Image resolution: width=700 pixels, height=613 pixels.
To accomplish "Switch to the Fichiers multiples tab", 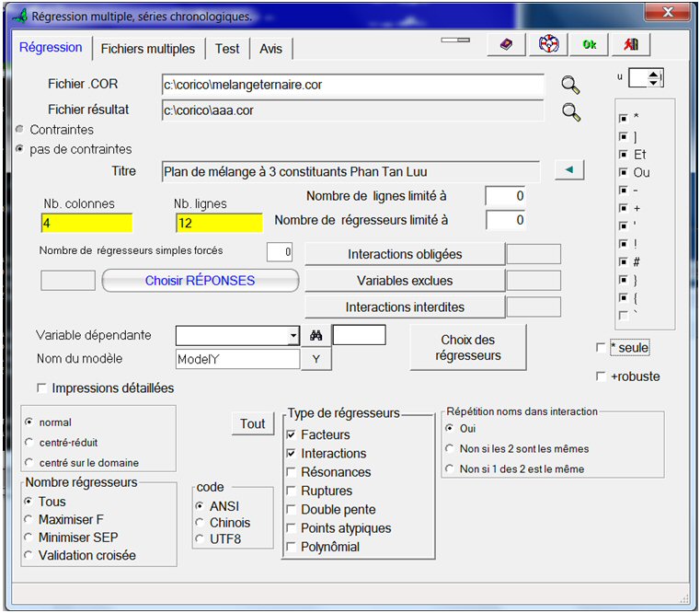I will (147, 49).
